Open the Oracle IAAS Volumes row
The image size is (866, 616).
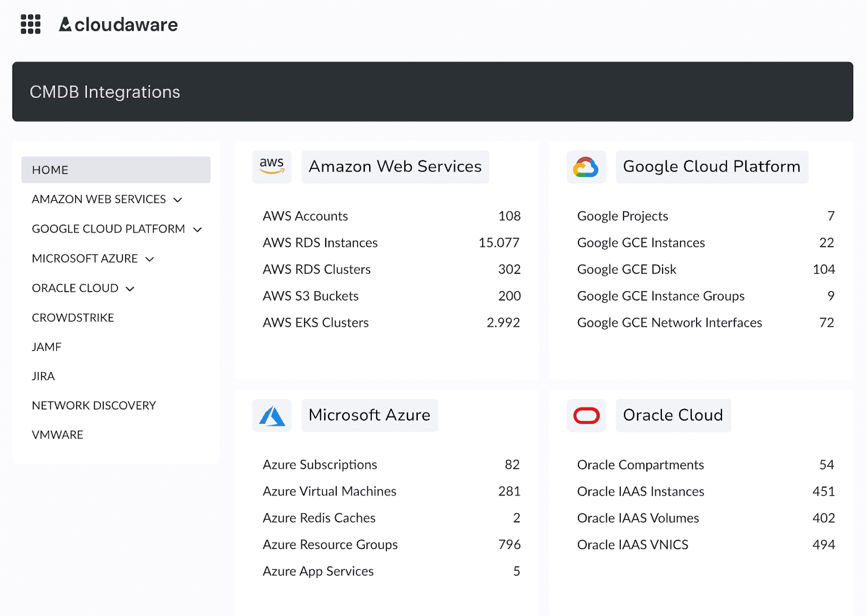point(706,518)
